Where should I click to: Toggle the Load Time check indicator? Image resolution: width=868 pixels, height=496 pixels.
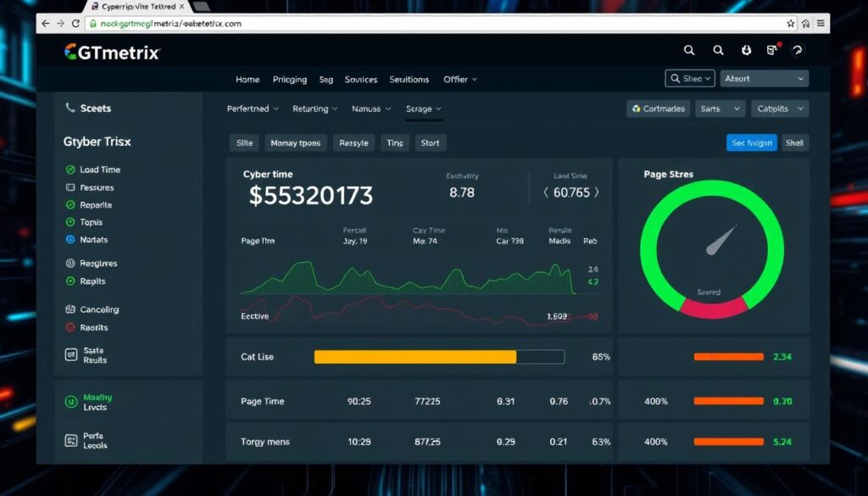pos(70,170)
